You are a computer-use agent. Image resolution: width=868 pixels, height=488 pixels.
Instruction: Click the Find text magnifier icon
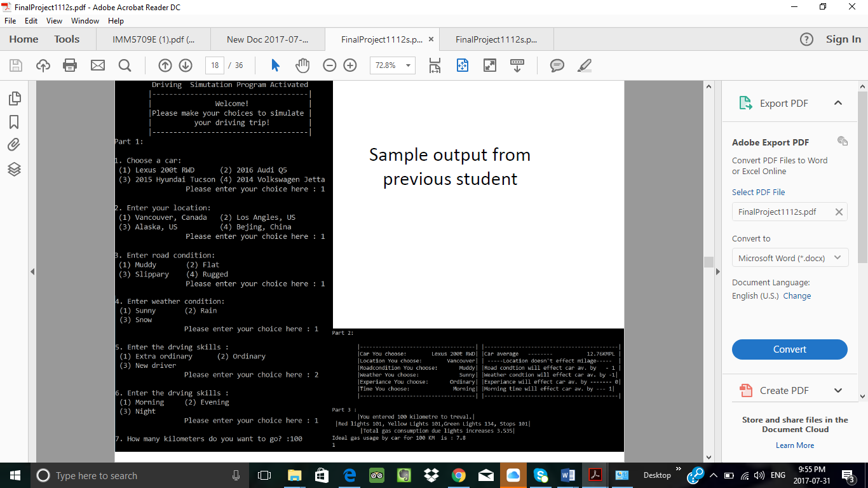click(125, 65)
